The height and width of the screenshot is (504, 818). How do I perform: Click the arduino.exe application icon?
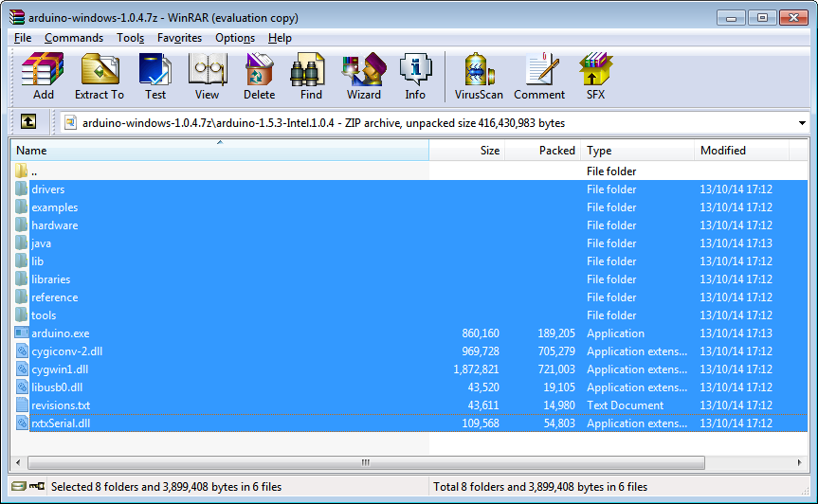point(22,333)
